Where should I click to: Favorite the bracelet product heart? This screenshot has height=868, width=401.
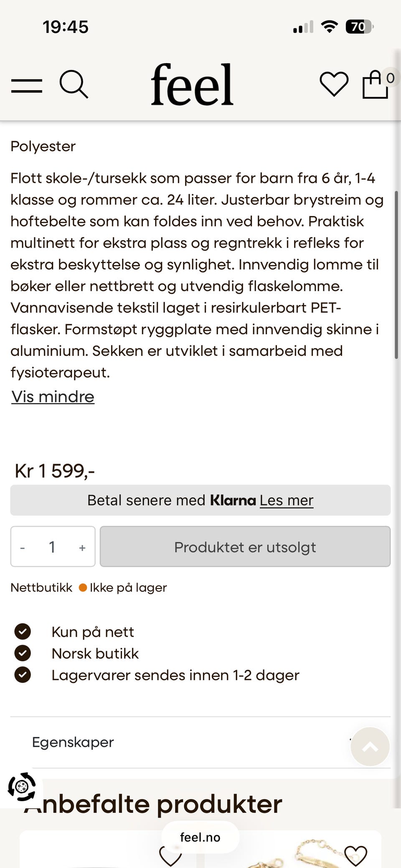(355, 855)
